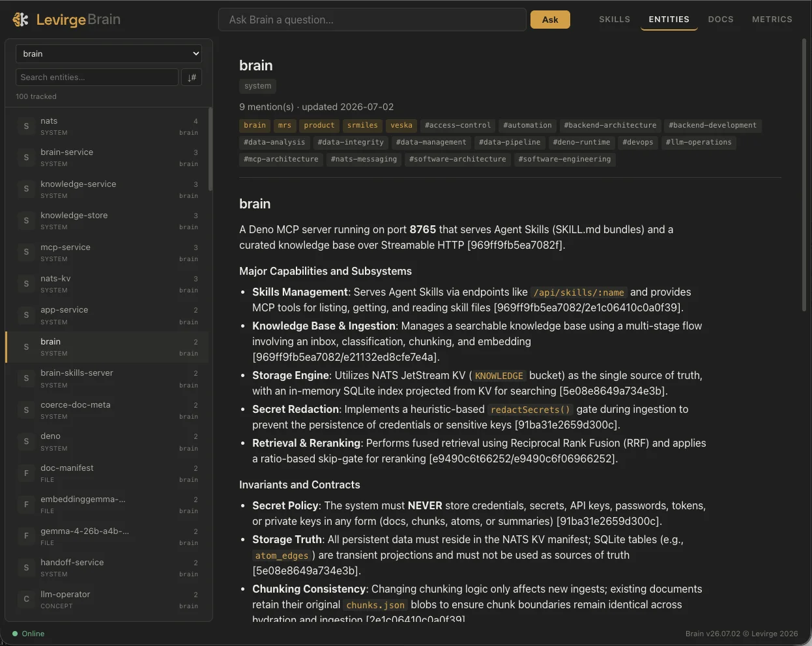Click the Ask button
812x646 pixels.
coord(550,20)
